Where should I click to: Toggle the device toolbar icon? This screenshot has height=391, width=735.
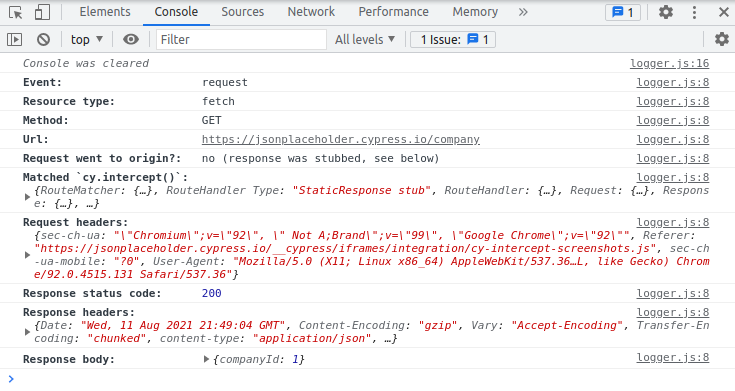coord(42,12)
